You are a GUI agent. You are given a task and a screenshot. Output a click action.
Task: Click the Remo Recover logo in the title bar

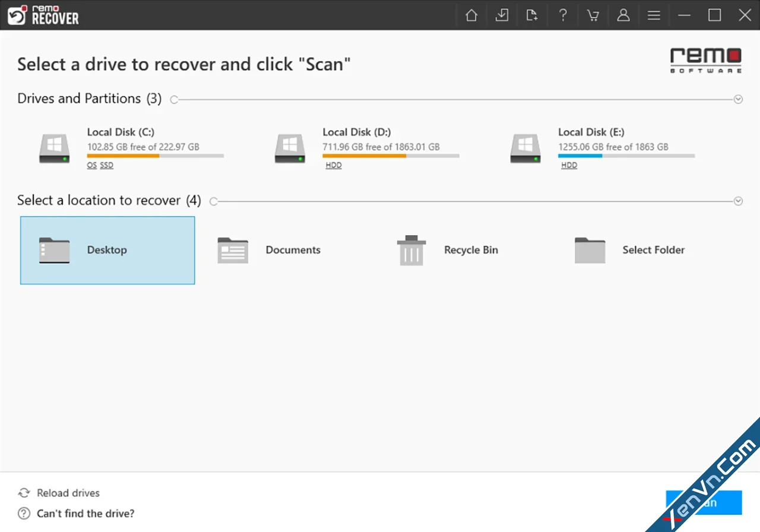(43, 15)
